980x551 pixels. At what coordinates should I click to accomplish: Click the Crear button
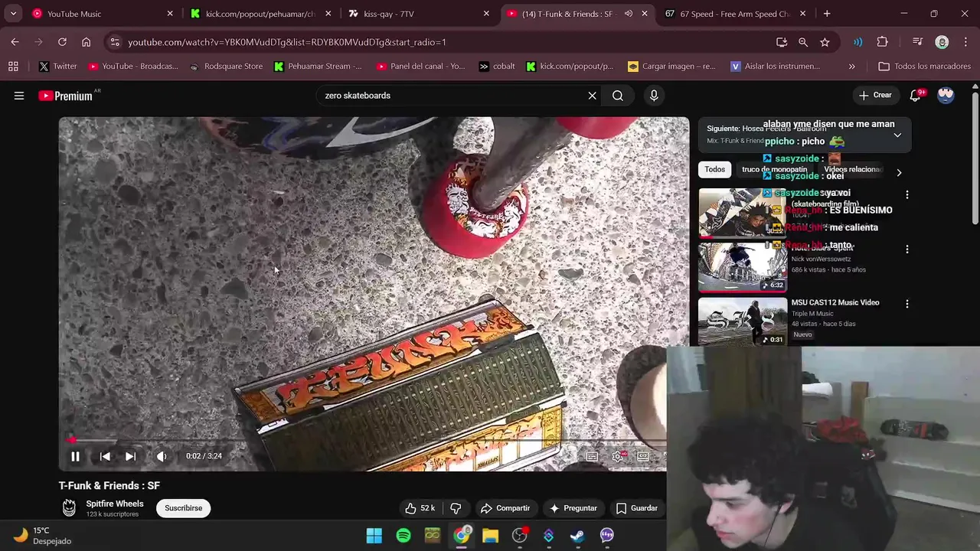point(875,96)
